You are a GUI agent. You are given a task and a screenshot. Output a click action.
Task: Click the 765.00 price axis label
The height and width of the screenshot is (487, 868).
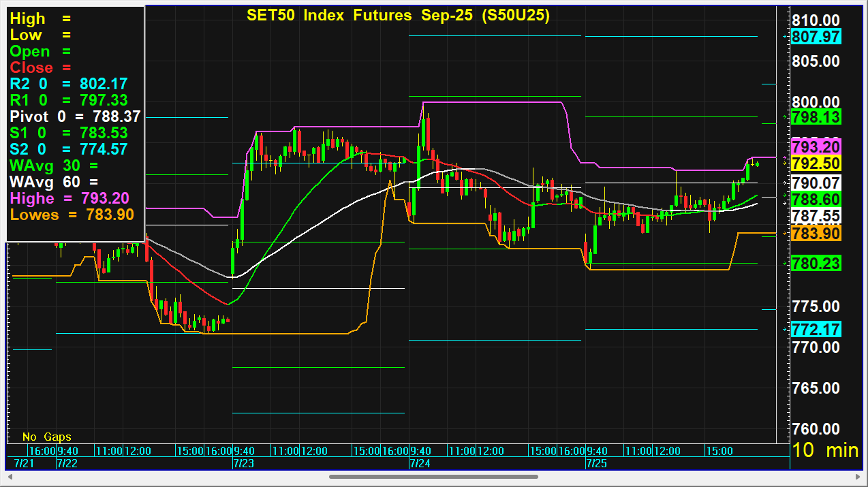[816, 388]
